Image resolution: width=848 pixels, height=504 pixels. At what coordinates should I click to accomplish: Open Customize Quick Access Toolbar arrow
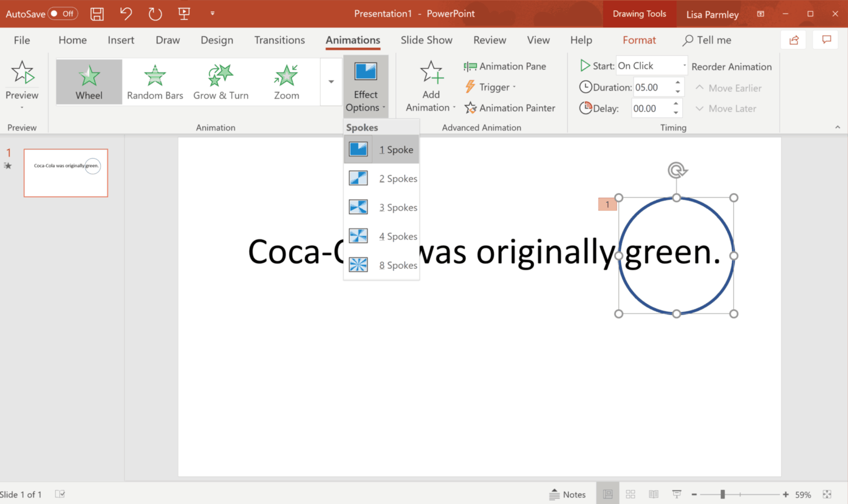(213, 13)
